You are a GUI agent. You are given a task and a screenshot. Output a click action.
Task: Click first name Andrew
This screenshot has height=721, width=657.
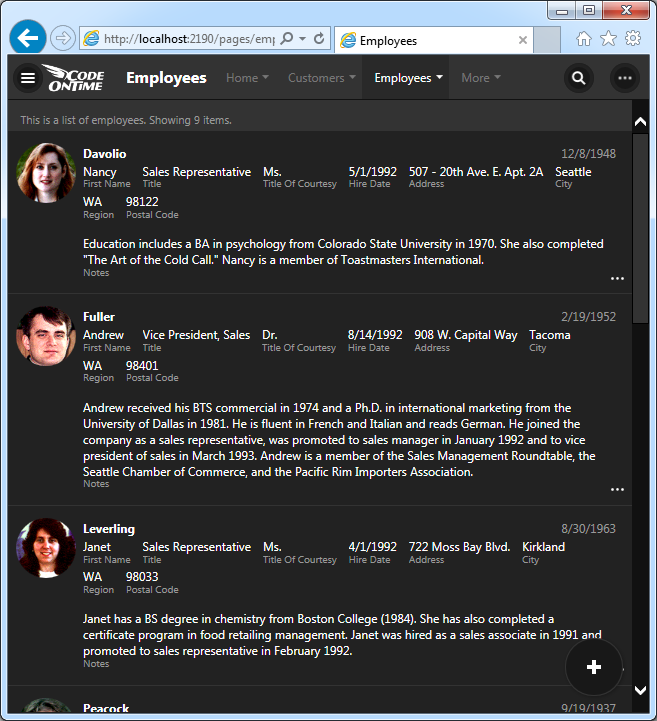(x=103, y=335)
